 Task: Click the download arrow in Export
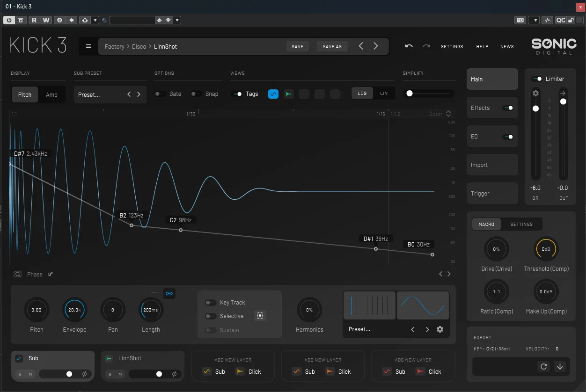tap(560, 367)
